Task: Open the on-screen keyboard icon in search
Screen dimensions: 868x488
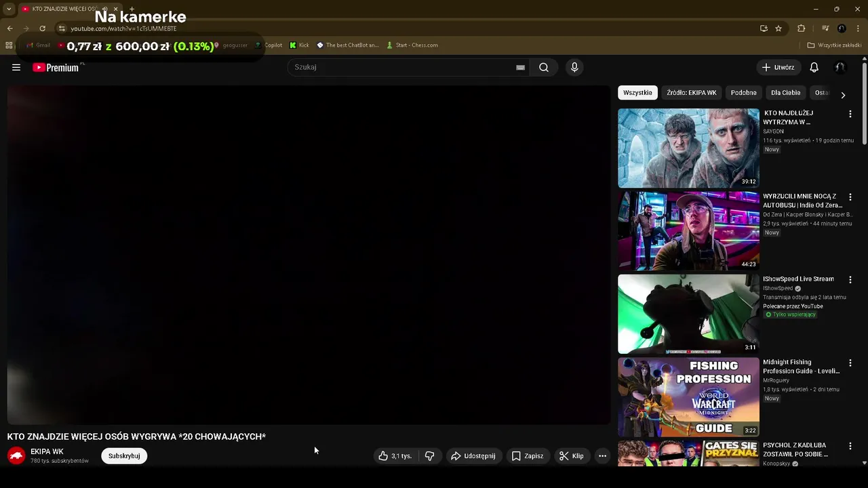Action: pos(520,67)
